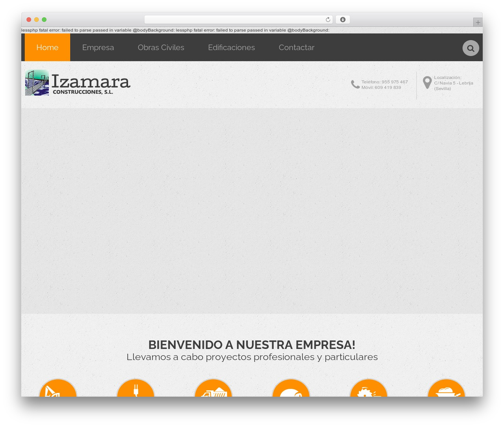Screen dimensions: 504x427
Task: Click the location pin icon
Action: (427, 83)
